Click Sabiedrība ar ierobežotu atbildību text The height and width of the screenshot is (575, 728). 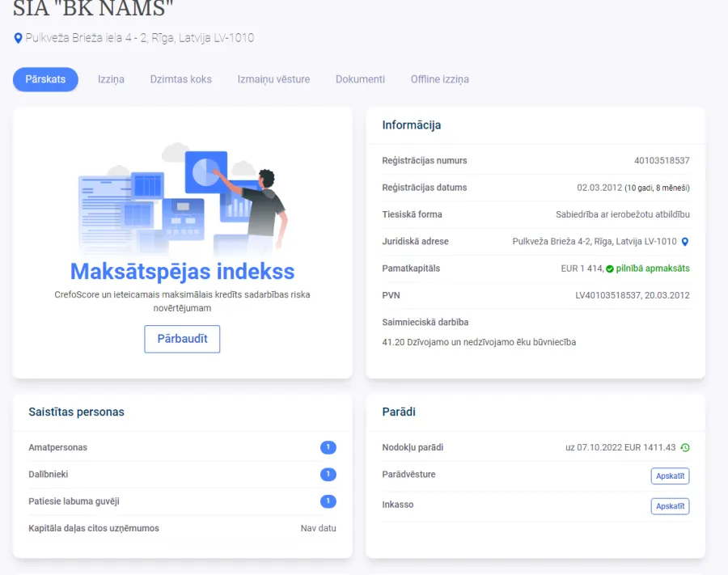623,214
